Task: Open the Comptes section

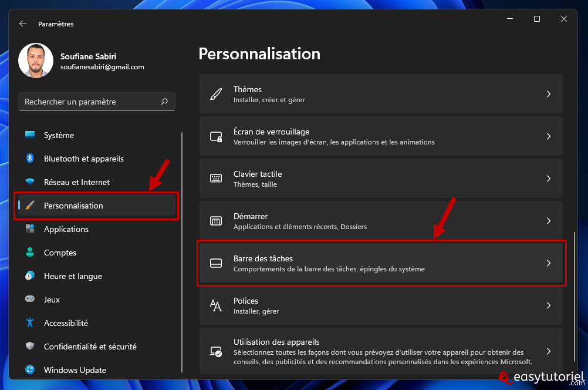Action: [x=97, y=253]
